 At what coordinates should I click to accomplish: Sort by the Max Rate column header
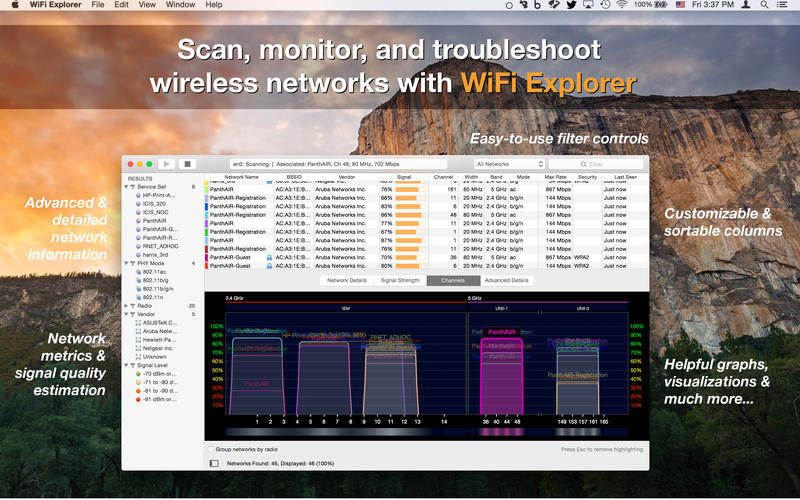tap(557, 177)
